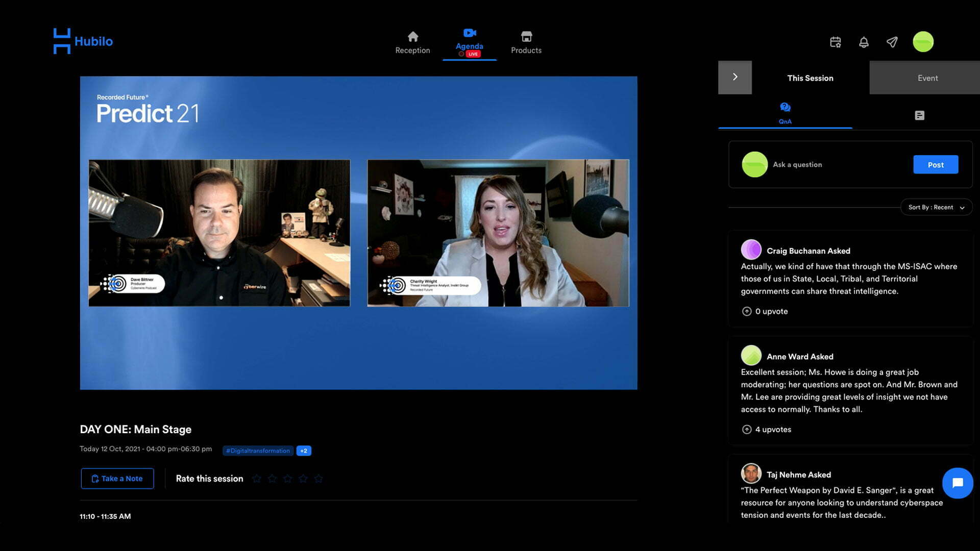Click the Hubilo logo

tap(83, 41)
